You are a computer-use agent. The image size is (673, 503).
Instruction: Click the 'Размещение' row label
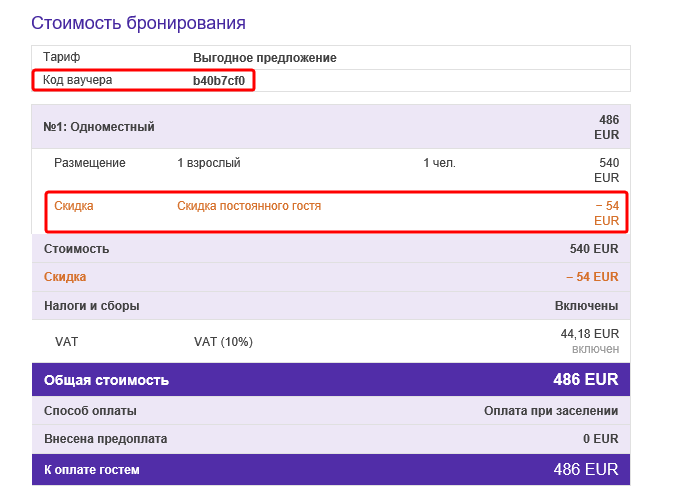tap(90, 163)
